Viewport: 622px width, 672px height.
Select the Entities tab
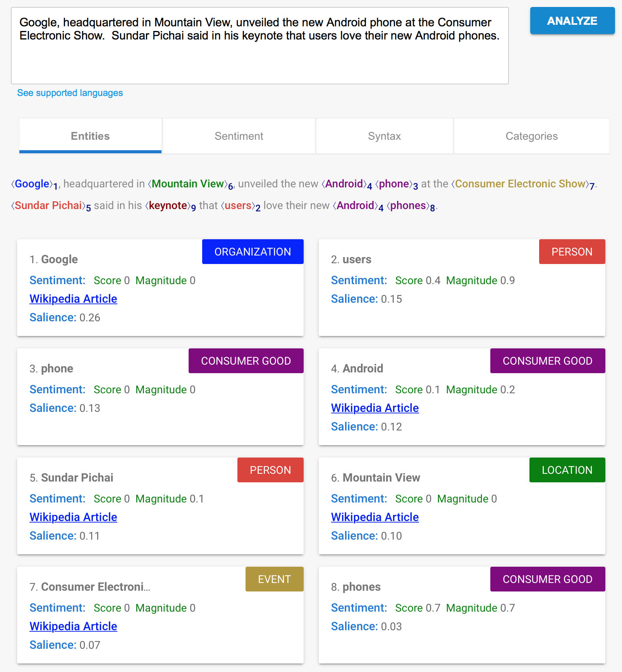point(90,136)
